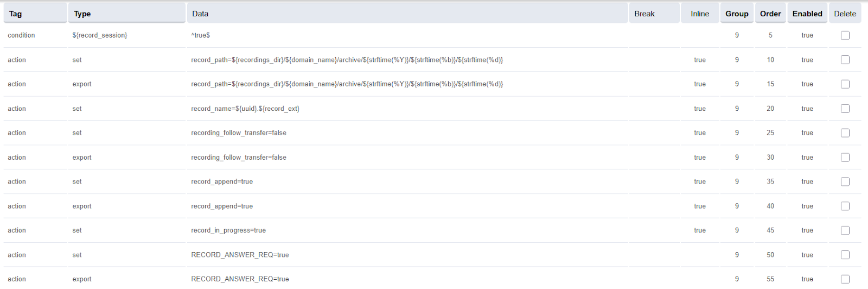Mark the order 30 row for deletion

(845, 158)
